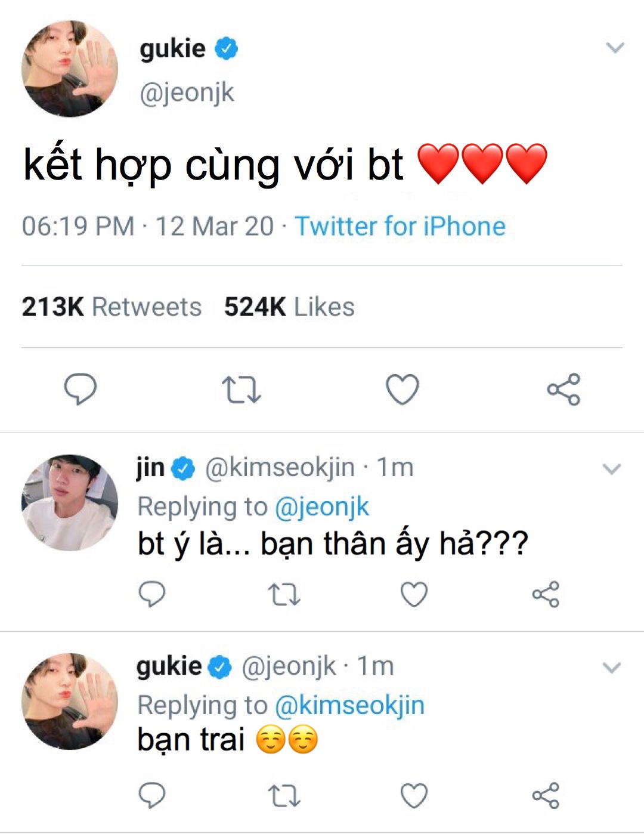The image size is (644, 837).
Task: Retweet gukie's 'bạn trai' reply
Action: pyautogui.click(x=284, y=796)
